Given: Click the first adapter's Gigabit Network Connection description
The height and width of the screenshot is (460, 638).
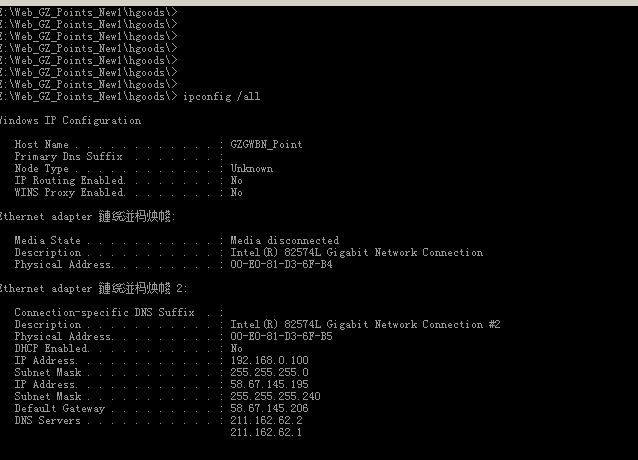Looking at the screenshot, I should (x=356, y=253).
